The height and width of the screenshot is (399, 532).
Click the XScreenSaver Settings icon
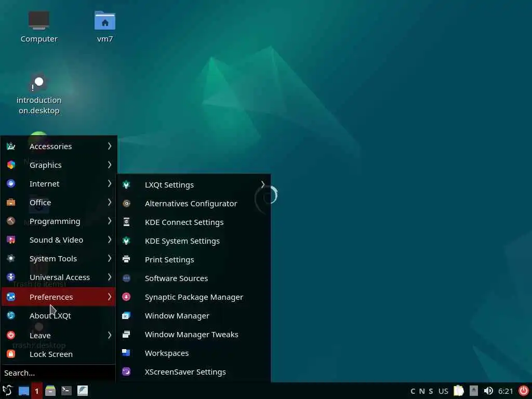126,371
